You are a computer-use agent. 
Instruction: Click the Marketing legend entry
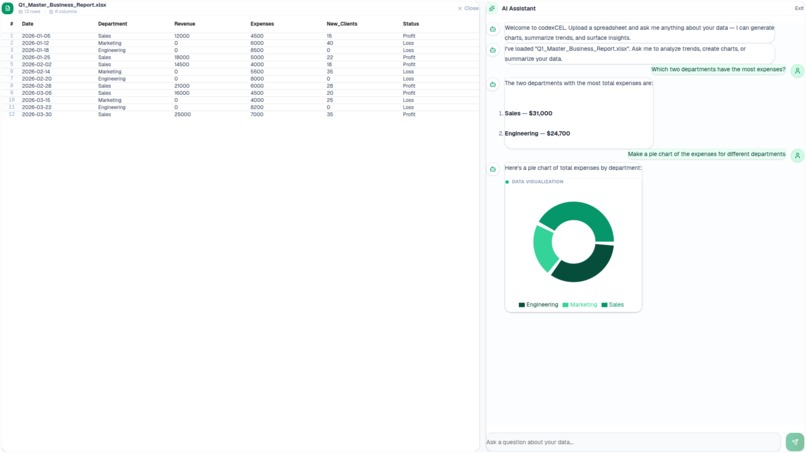tap(580, 305)
